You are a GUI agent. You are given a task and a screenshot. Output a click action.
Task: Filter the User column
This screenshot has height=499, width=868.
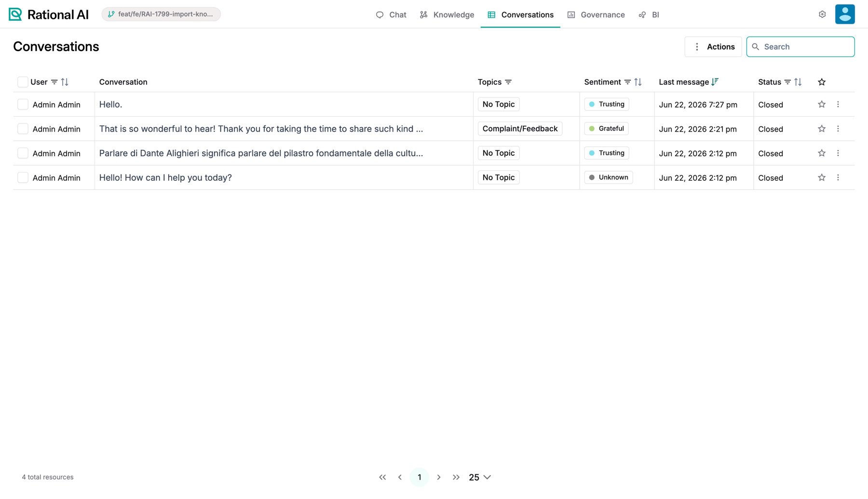(54, 82)
